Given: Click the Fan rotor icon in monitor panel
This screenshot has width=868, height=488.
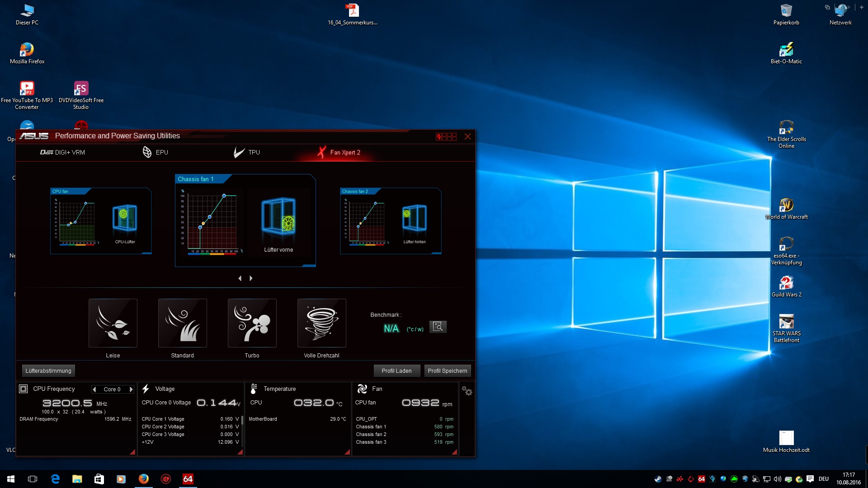Looking at the screenshot, I should tap(362, 389).
